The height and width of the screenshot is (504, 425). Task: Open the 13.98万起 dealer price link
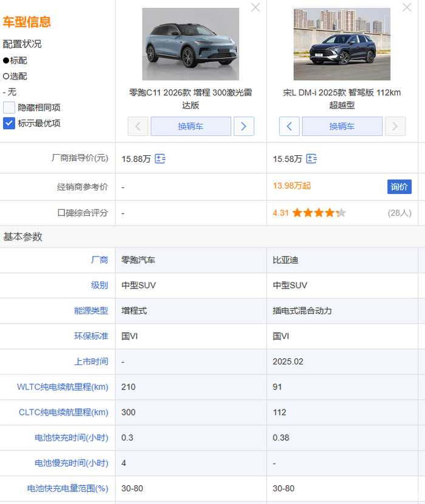click(291, 186)
